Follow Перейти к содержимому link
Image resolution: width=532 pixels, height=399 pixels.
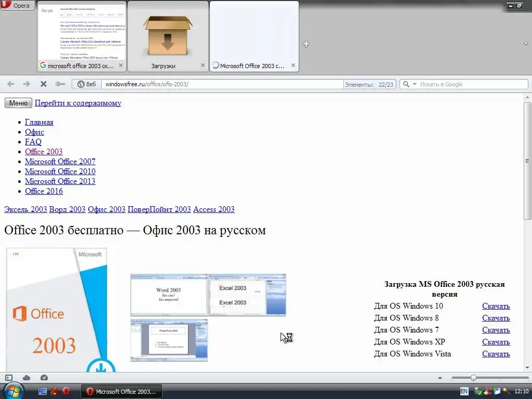coord(78,103)
